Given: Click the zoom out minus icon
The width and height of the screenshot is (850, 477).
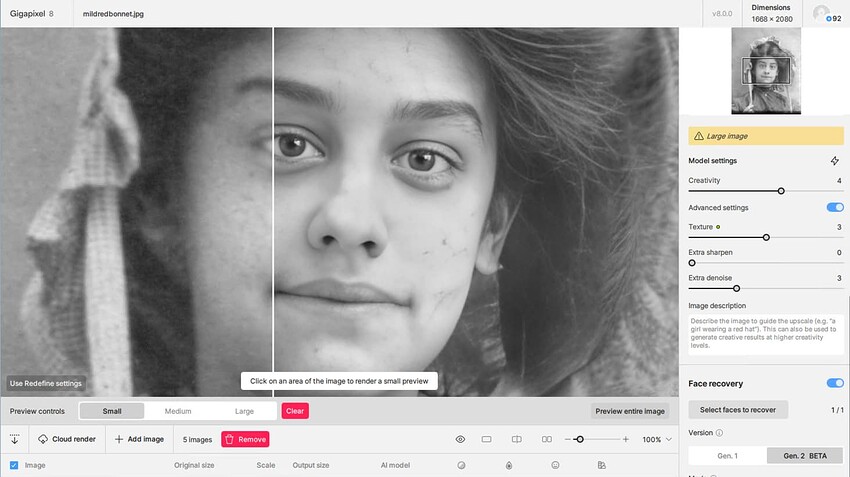Looking at the screenshot, I should (568, 439).
